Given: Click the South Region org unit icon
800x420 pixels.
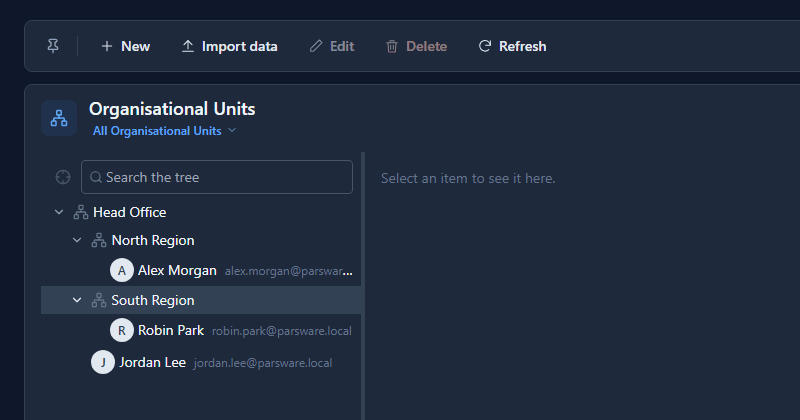Looking at the screenshot, I should (x=98, y=301).
